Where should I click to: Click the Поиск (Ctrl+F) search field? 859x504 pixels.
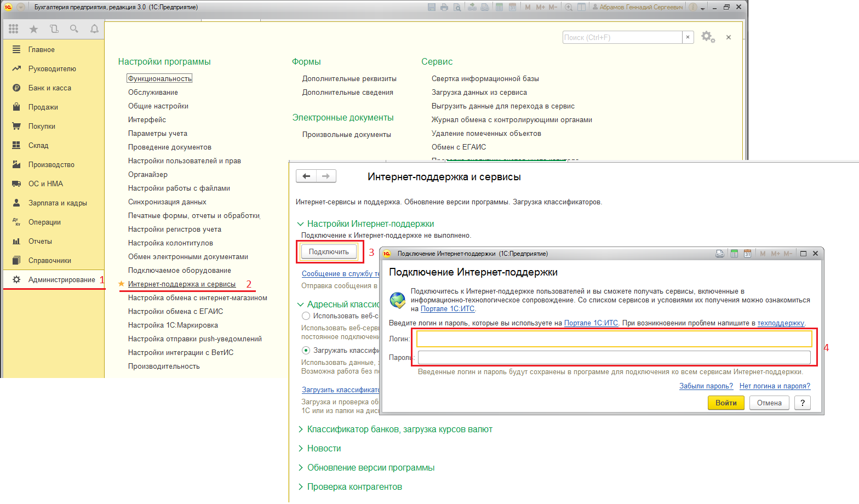(622, 37)
